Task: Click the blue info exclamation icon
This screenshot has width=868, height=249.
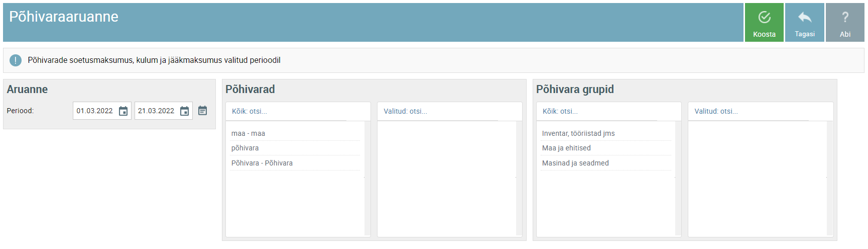Action: click(16, 60)
